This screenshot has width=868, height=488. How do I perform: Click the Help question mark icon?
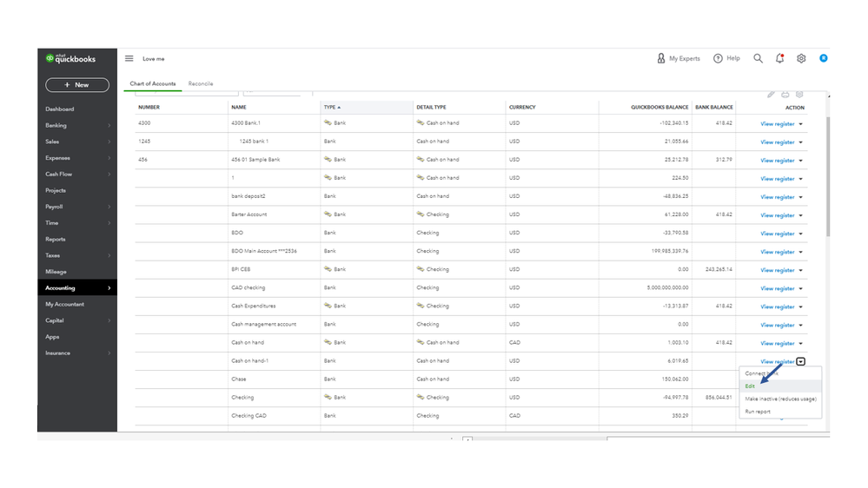pos(719,58)
